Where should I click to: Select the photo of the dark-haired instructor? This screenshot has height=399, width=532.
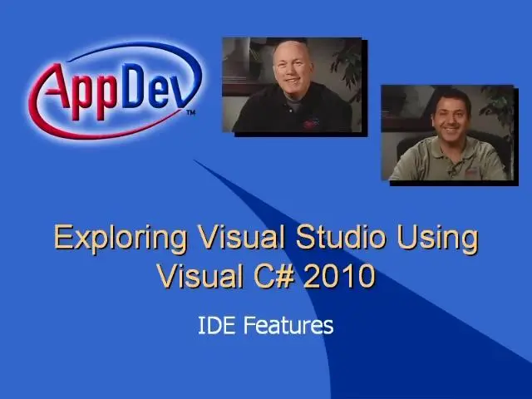pos(447,133)
